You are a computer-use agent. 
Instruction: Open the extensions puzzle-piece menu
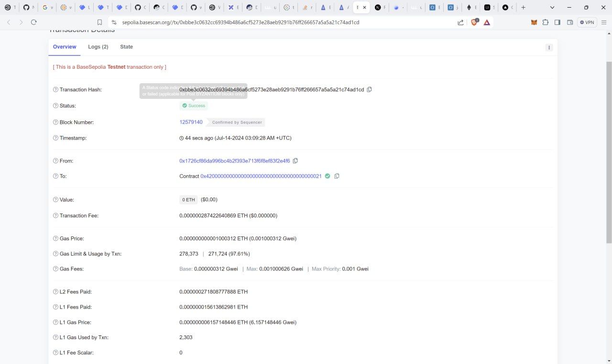[545, 22]
